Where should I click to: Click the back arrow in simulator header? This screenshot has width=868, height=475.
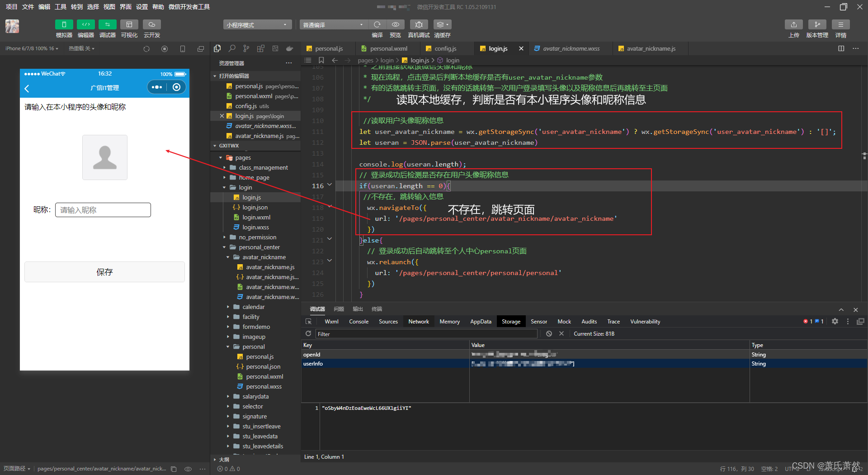(27, 88)
